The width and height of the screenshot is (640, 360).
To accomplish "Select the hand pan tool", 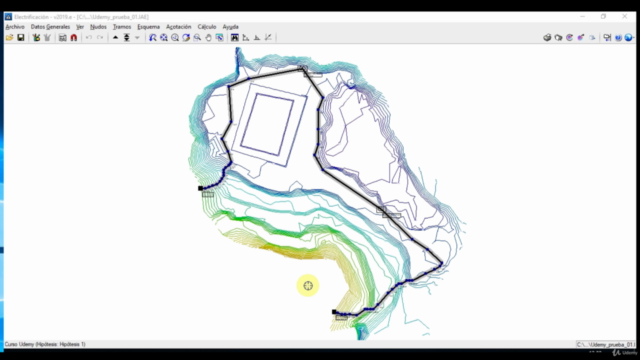I will (209, 38).
